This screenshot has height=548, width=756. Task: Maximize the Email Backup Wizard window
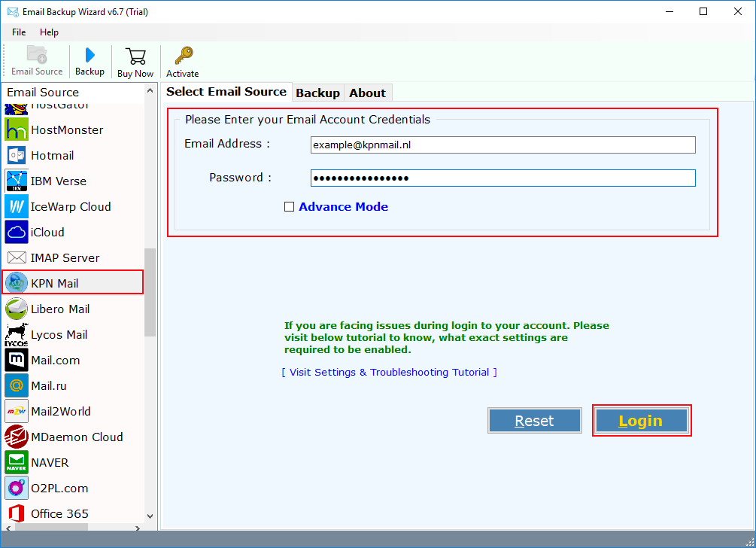703,11
